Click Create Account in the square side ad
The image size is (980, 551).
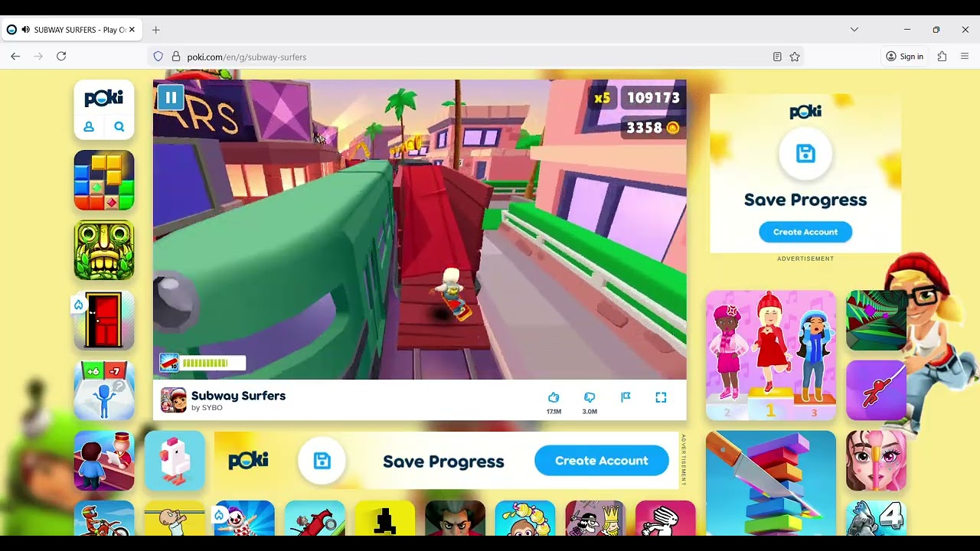pos(805,232)
